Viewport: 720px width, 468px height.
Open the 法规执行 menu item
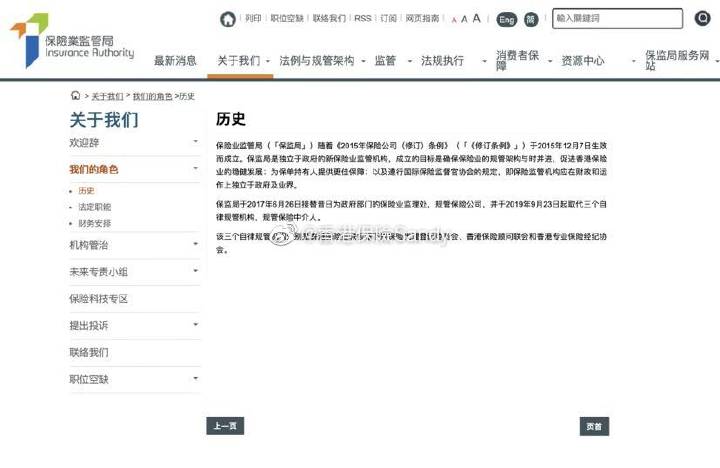(442, 61)
